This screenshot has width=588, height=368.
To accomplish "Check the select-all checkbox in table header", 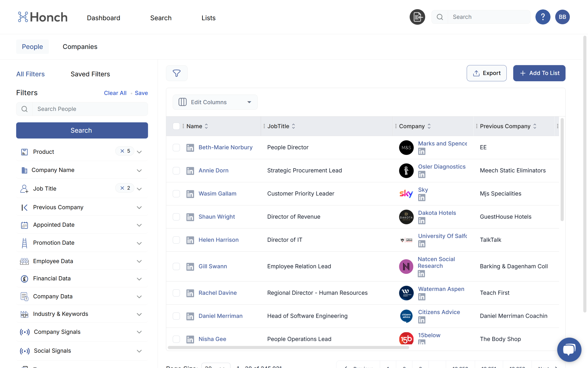I will point(176,126).
